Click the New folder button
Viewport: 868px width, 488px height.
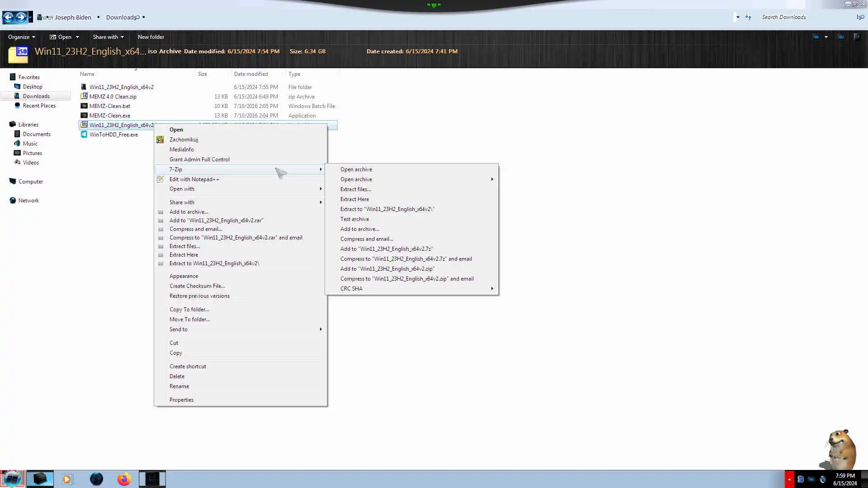(x=151, y=37)
